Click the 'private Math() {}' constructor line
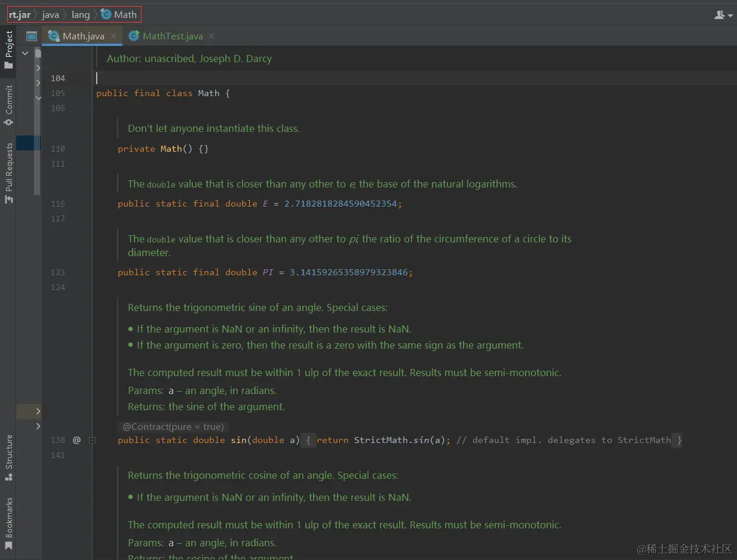737x560 pixels. [x=163, y=149]
